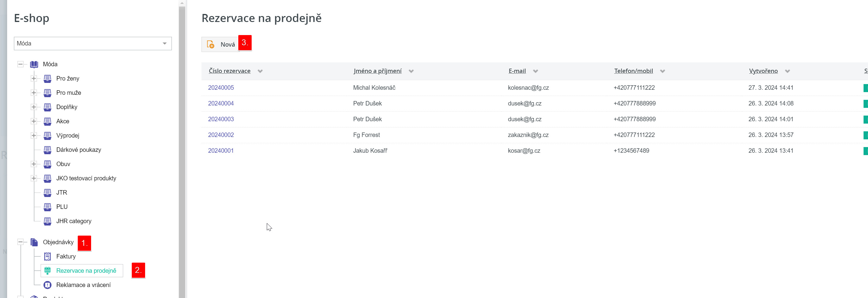
Task: Select Reklamace a vrácení in tree
Action: (83, 285)
